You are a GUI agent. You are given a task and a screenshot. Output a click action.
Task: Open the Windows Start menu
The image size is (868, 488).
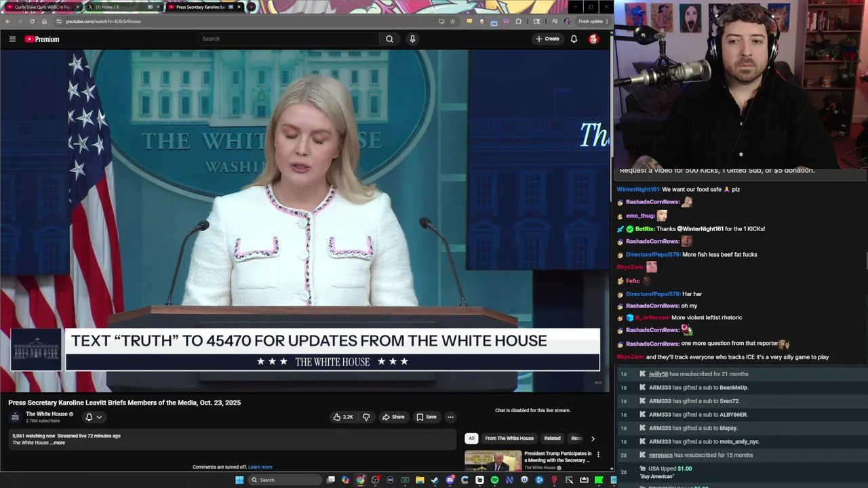point(239,480)
